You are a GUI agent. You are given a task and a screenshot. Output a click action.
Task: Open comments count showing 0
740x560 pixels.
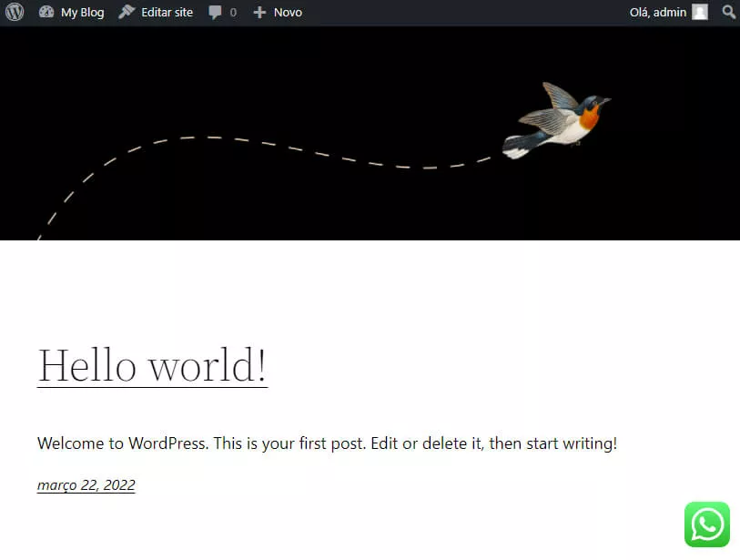[x=233, y=13]
